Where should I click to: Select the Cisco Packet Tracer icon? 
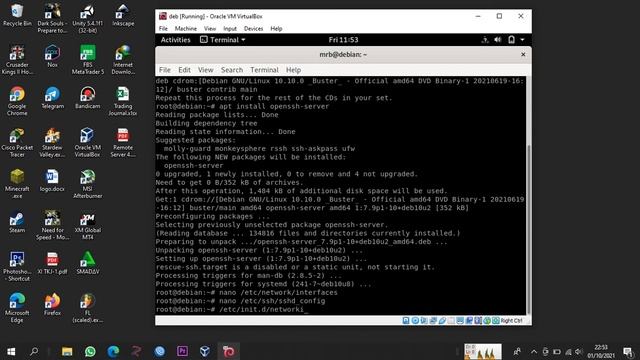point(17,143)
